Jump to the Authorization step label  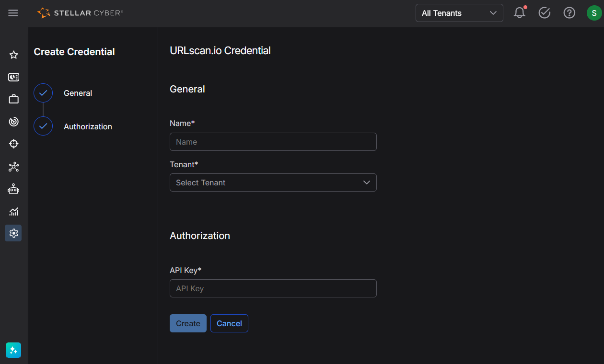pos(88,126)
